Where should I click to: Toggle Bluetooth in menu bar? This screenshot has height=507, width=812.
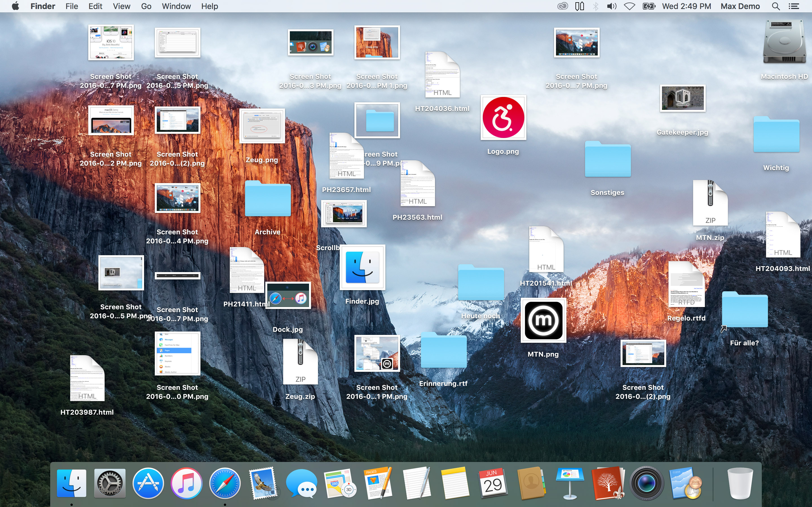(596, 6)
